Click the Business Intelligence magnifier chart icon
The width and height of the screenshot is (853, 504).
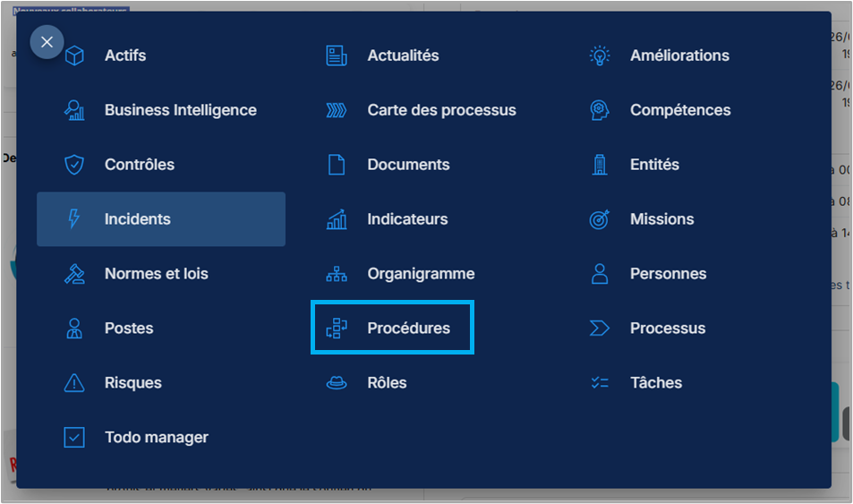74,110
